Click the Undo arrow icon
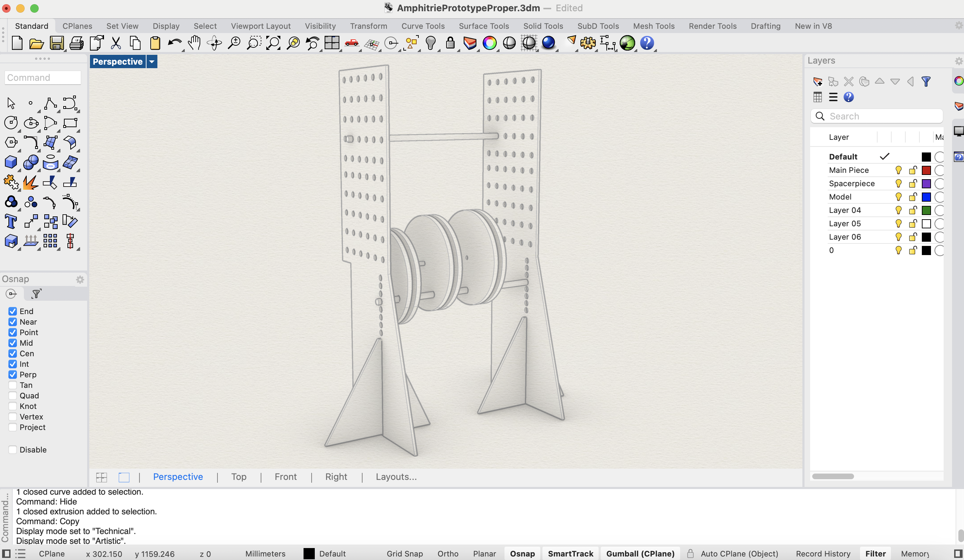This screenshot has width=964, height=560. point(175,43)
